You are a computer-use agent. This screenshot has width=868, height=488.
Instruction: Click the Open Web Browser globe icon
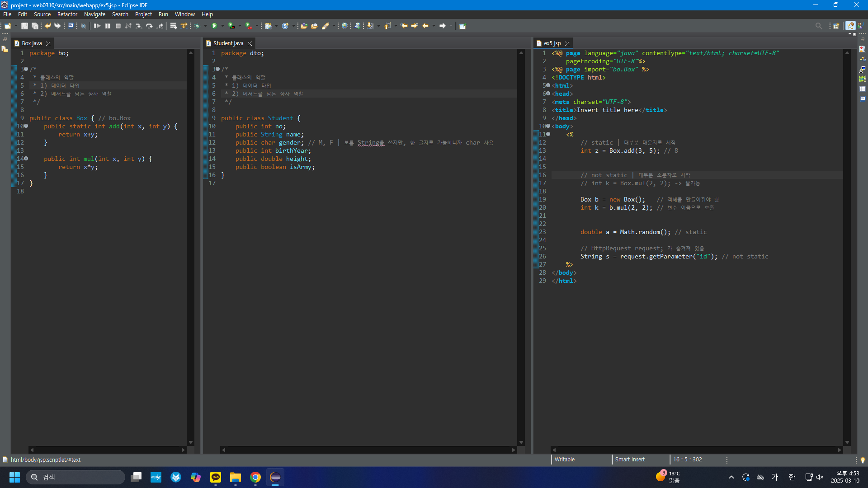(x=344, y=26)
